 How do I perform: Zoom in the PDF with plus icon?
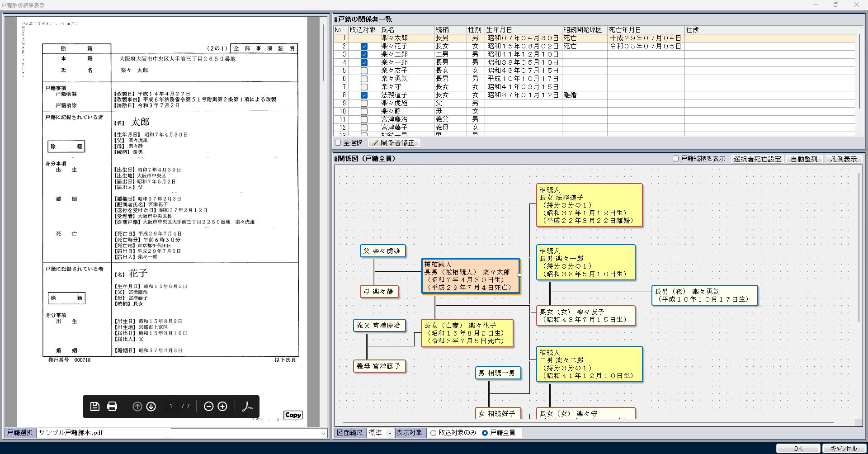pyautogui.click(x=222, y=406)
